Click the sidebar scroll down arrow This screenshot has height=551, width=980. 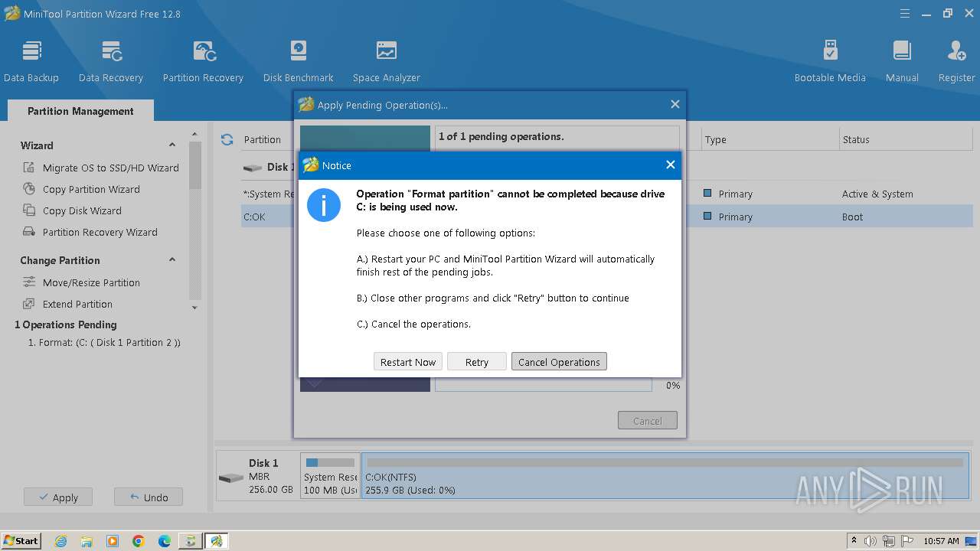(x=194, y=308)
